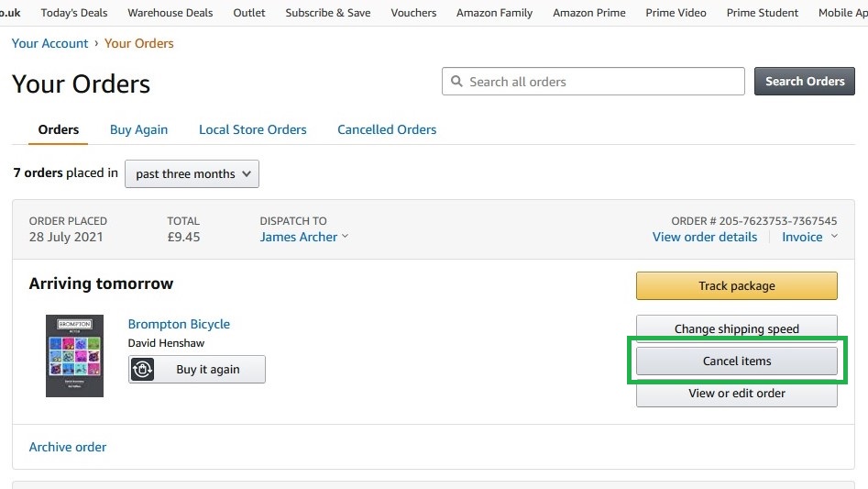
Task: Click the magnifier icon in order search
Action: click(x=456, y=82)
